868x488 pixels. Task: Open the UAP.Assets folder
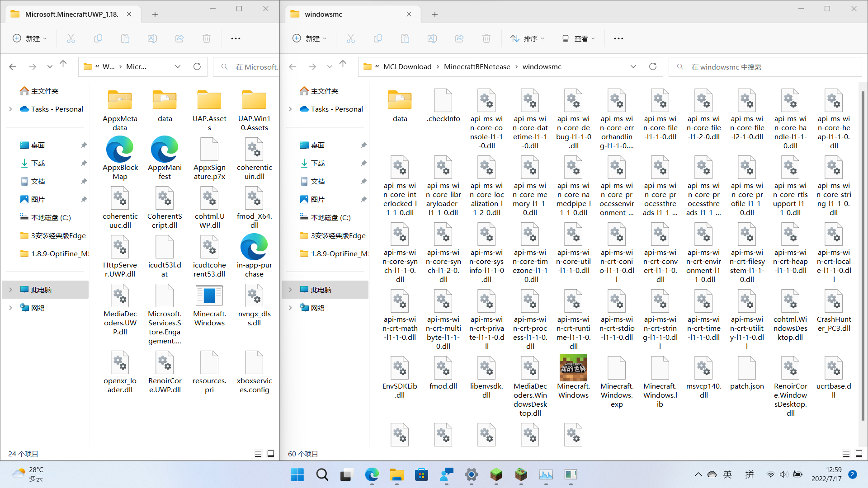209,110
